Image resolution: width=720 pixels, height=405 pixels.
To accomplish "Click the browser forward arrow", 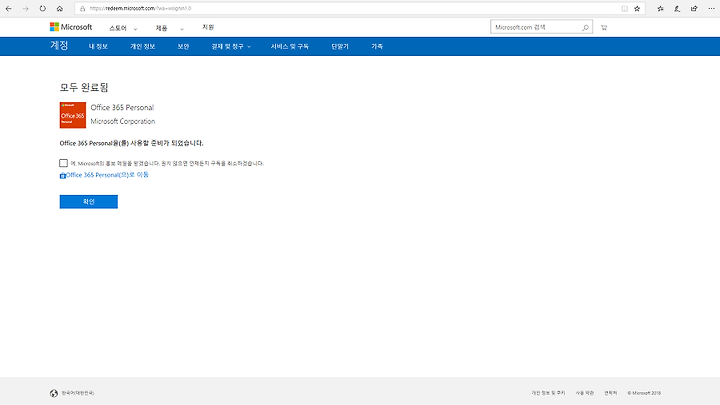I will point(26,9).
